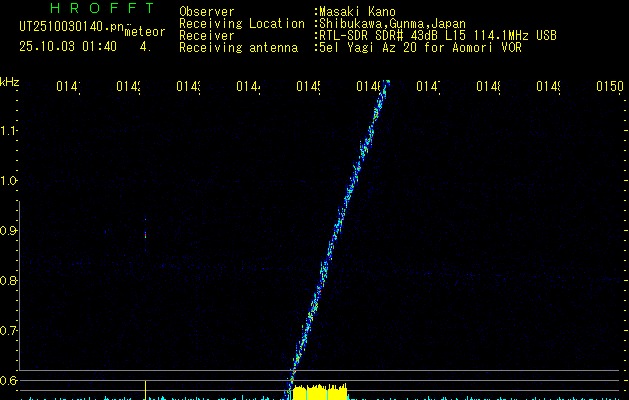629x400 pixels.
Task: Click the 0.6 kHz frequency tick label
Action: tap(9, 381)
